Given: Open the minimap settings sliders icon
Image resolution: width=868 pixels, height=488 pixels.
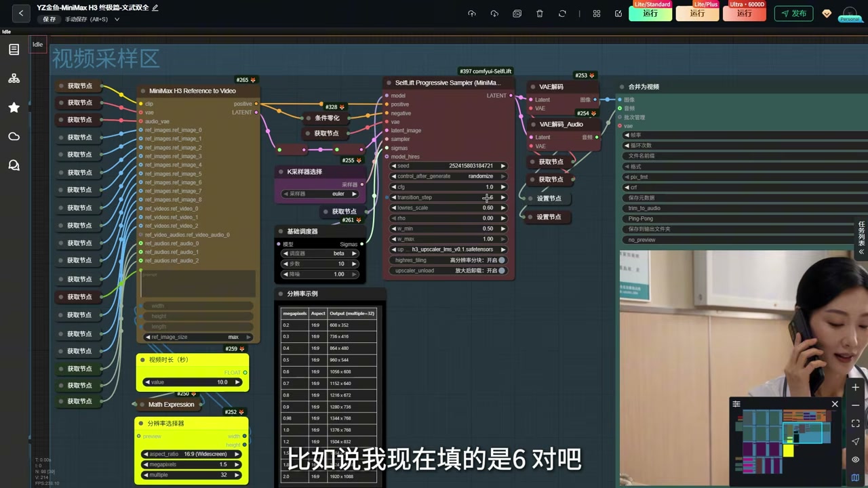Looking at the screenshot, I should tap(736, 404).
